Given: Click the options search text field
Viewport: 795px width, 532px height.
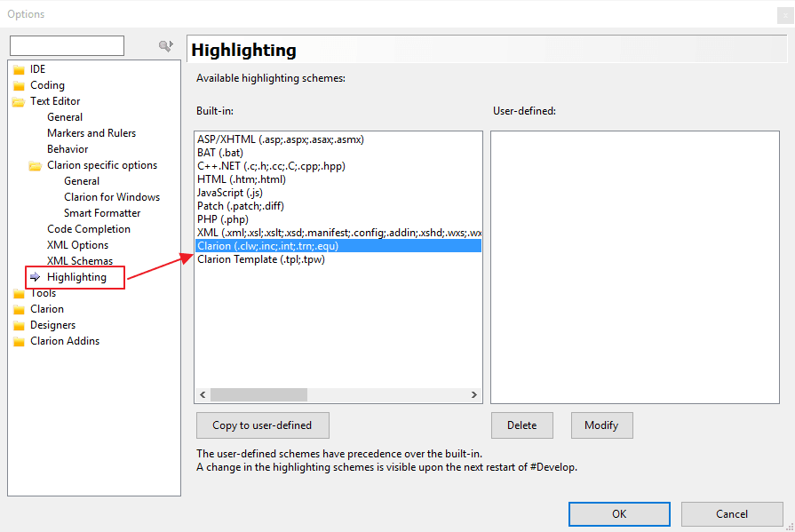Looking at the screenshot, I should (x=67, y=46).
